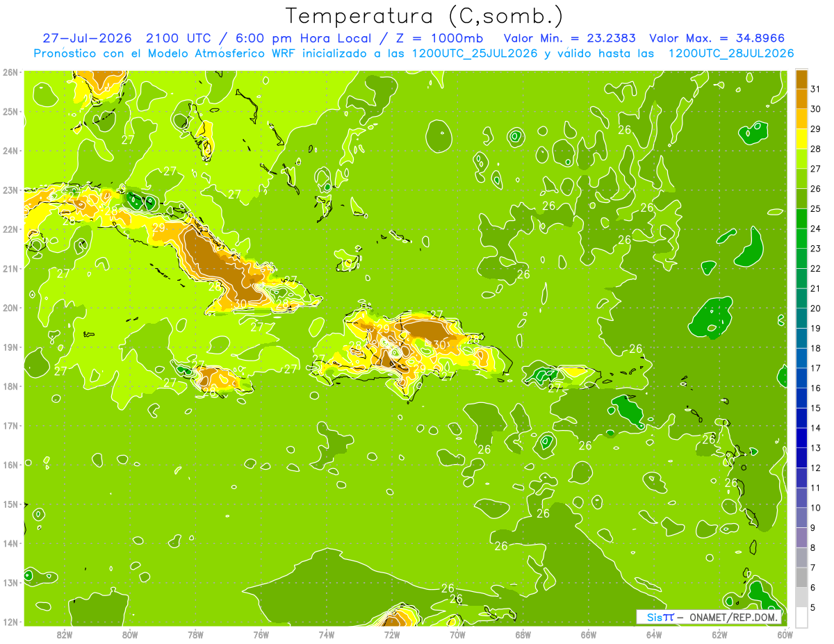834x644 pixels.
Task: Click the legend scale number '10'
Action: 816,508
